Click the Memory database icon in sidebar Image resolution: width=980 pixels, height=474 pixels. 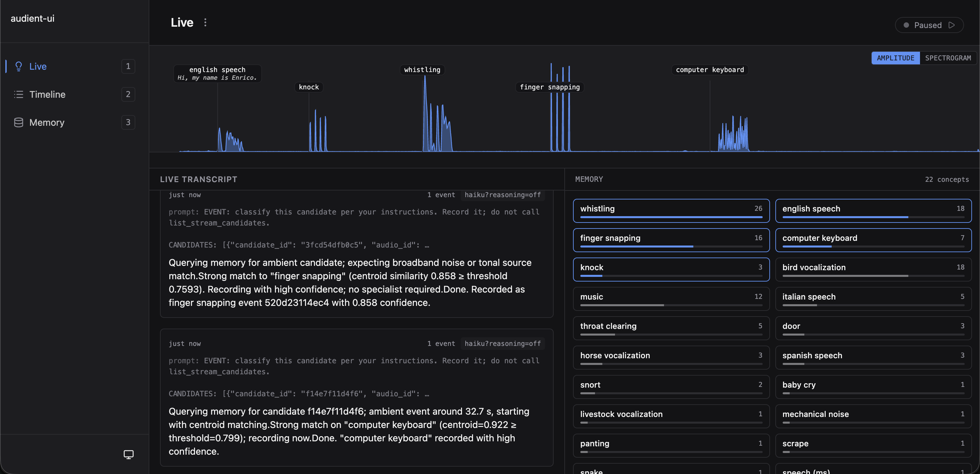pos(18,122)
